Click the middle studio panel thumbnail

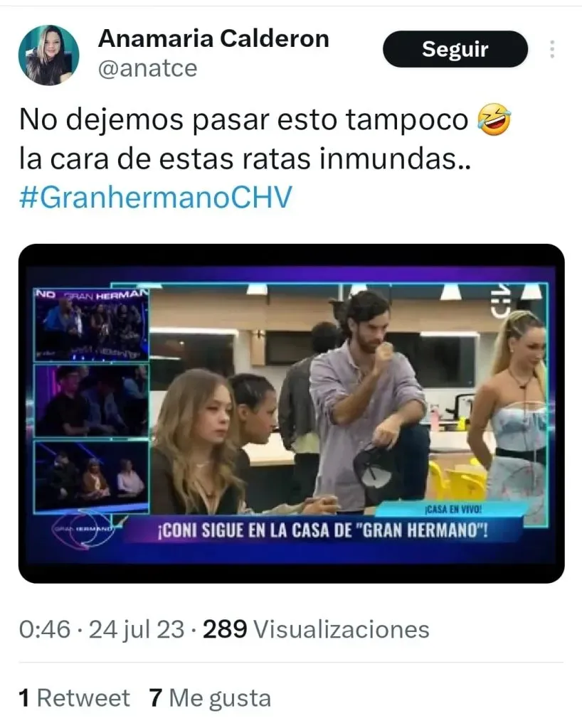tap(92, 401)
